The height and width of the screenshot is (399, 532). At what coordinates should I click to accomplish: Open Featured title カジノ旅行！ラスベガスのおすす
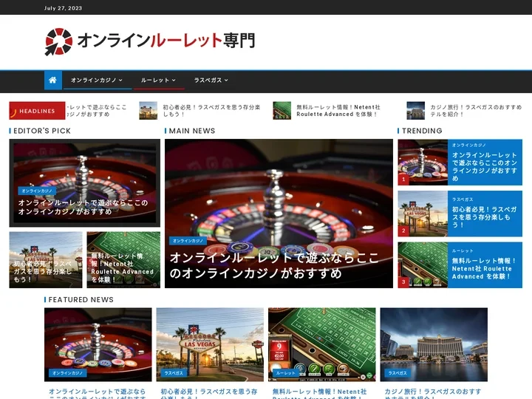(x=433, y=394)
